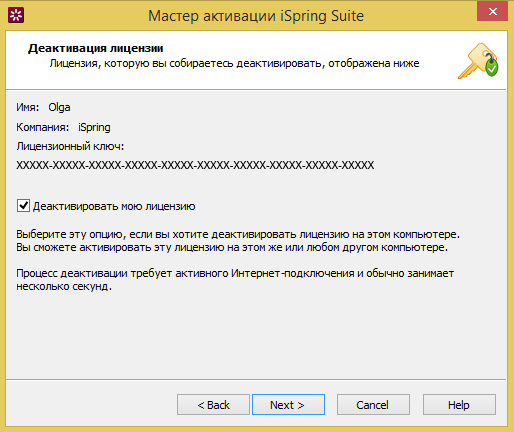This screenshot has width=514, height=432.
Task: Click the company value iSpring
Action: (94, 127)
